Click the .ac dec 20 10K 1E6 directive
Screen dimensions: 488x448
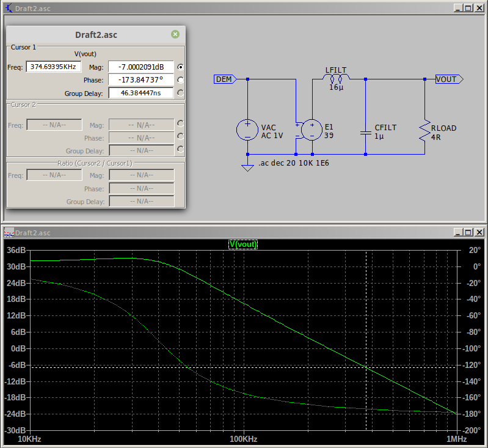(294, 163)
